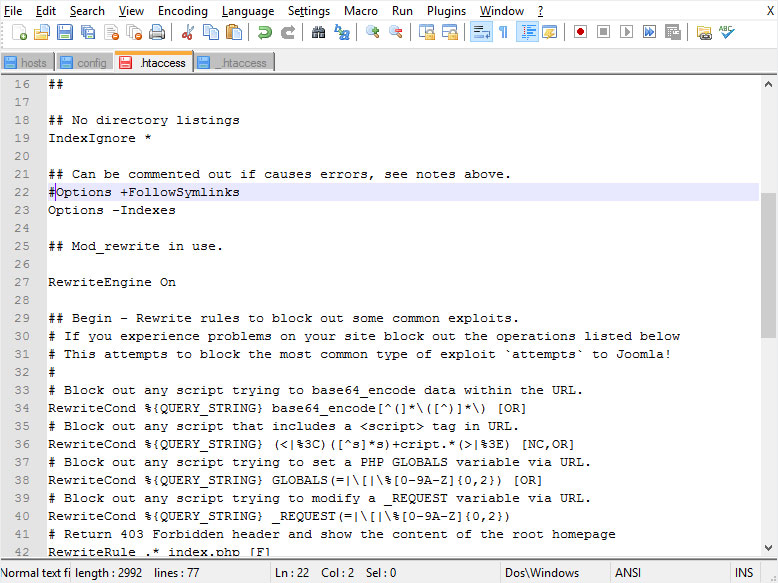
Task: Click the vertical scrollbar up arrow
Action: click(769, 84)
